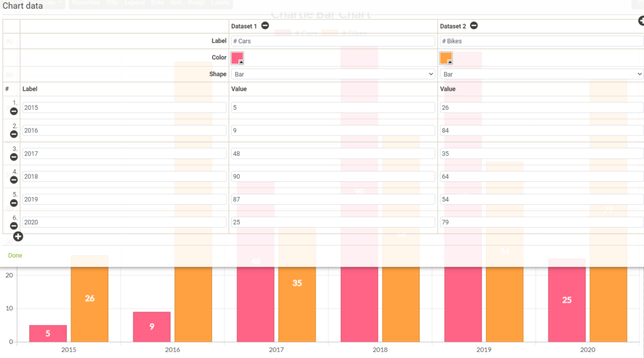
Task: Click the Done button to apply chart data
Action: pyautogui.click(x=15, y=255)
